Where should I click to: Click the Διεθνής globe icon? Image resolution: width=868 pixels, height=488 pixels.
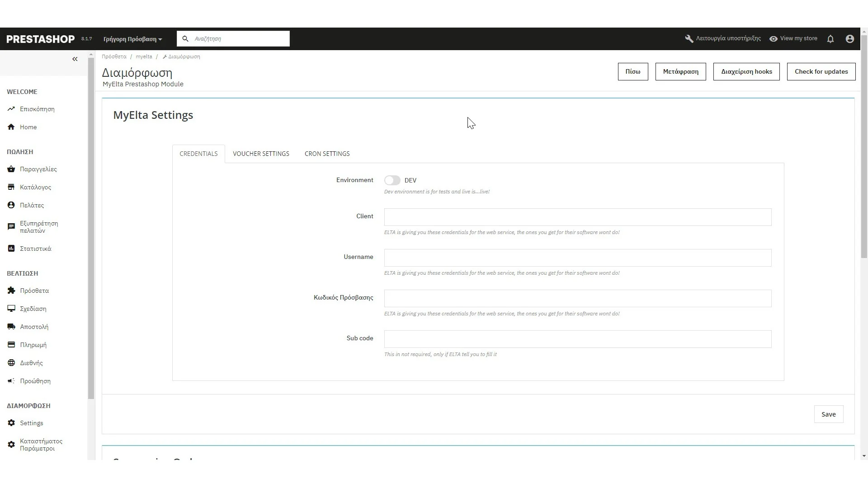[x=11, y=363]
